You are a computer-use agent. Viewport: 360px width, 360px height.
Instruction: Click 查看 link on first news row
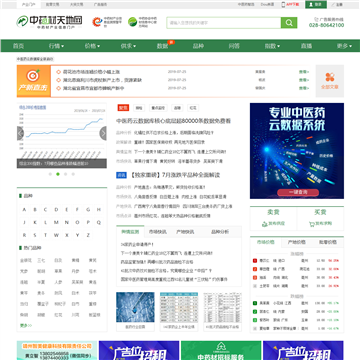pos(304,72)
